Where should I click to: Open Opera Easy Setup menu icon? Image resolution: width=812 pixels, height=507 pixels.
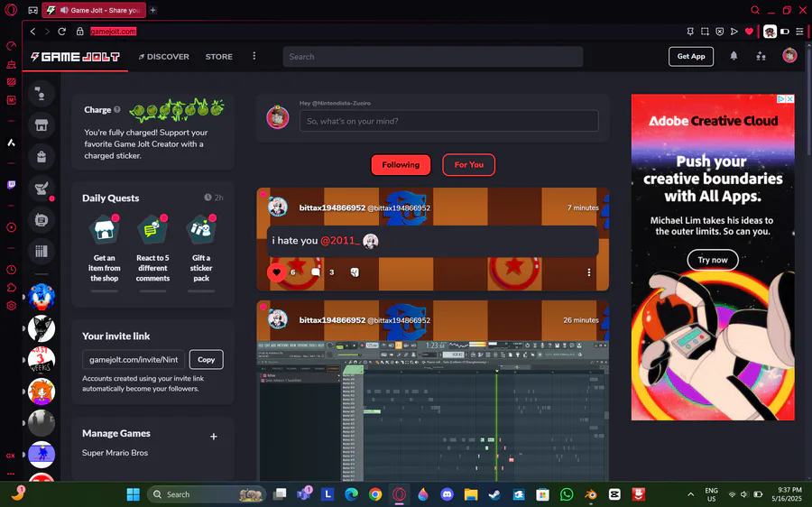coord(799,32)
